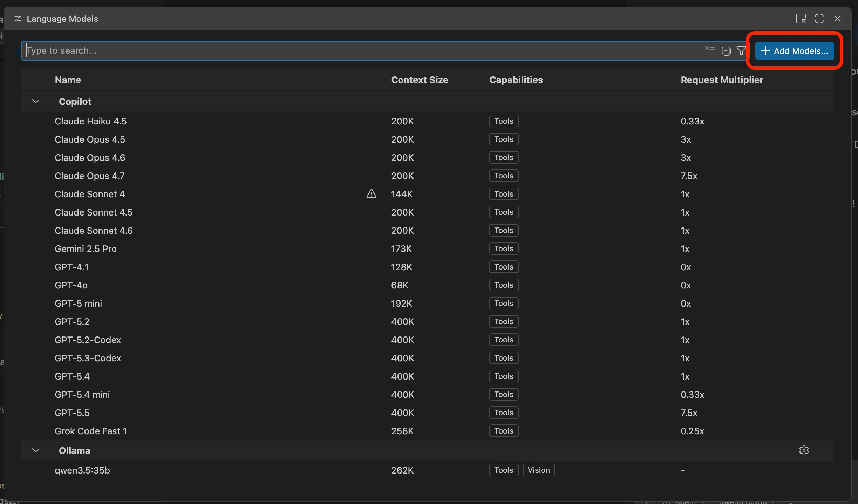
Task: Toggle full screen icon for Language Models
Action: point(819,19)
